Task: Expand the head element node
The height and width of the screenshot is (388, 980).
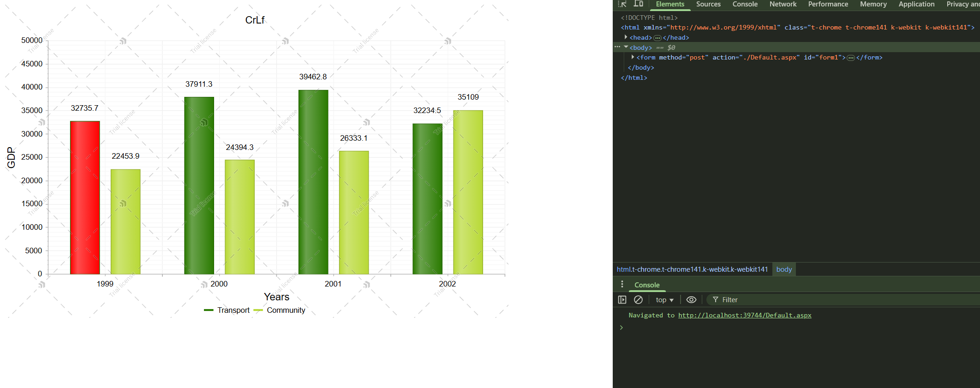Action: pyautogui.click(x=626, y=37)
